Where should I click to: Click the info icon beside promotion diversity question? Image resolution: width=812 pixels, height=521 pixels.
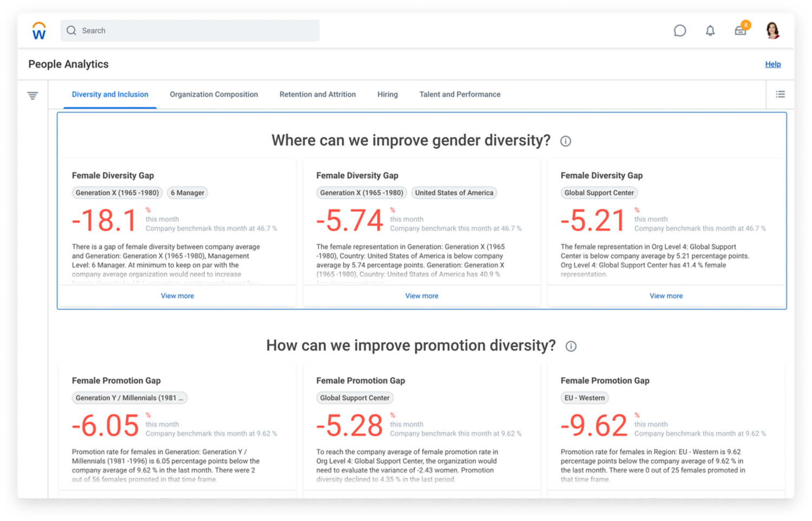click(571, 346)
